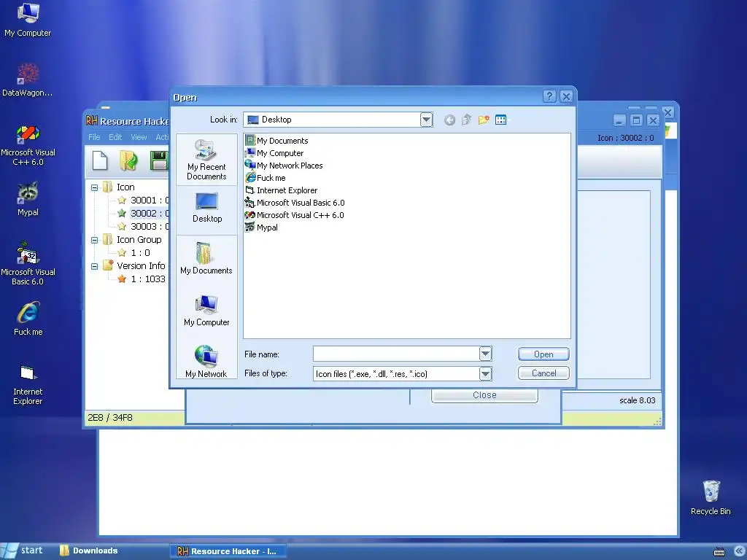Select My Documents in file list

(x=276, y=141)
